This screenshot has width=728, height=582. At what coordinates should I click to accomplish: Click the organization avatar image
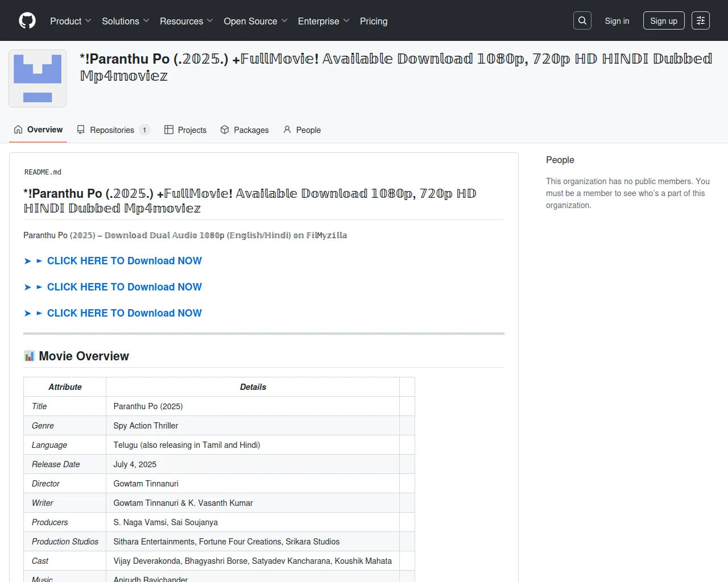coord(38,78)
